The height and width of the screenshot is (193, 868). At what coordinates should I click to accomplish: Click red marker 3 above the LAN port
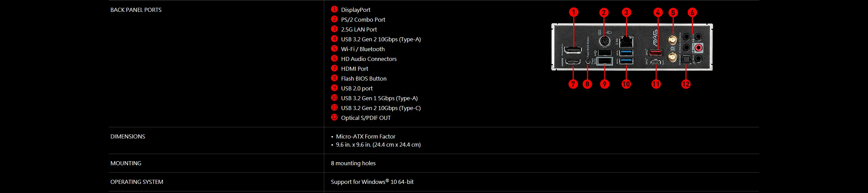tap(626, 13)
